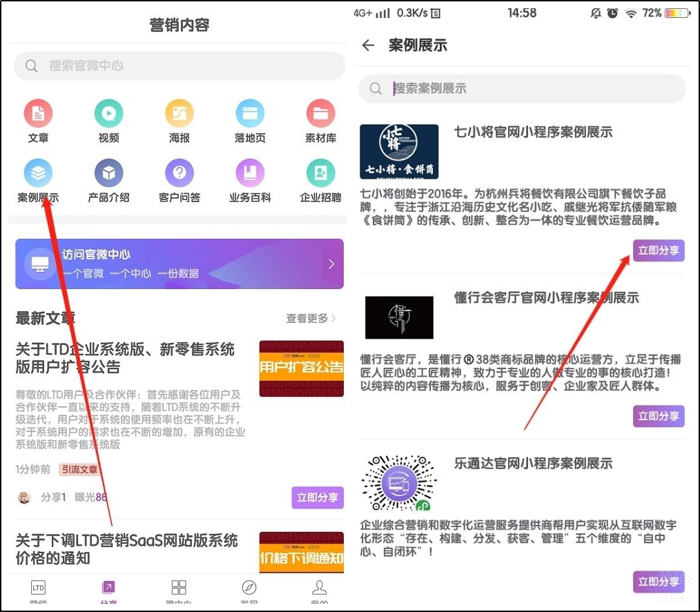700x612 pixels.
Task: Open the 企业招聘 recruitment icon
Action: (x=320, y=173)
